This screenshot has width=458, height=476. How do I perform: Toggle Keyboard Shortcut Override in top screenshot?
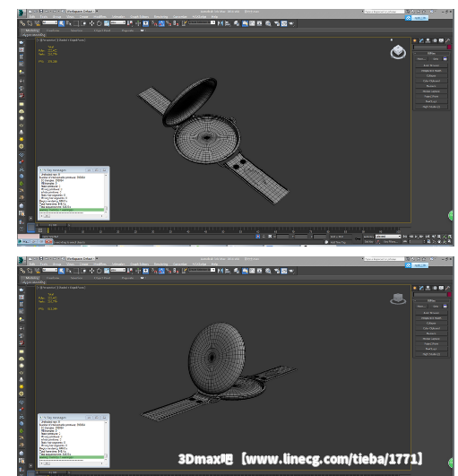(x=146, y=23)
